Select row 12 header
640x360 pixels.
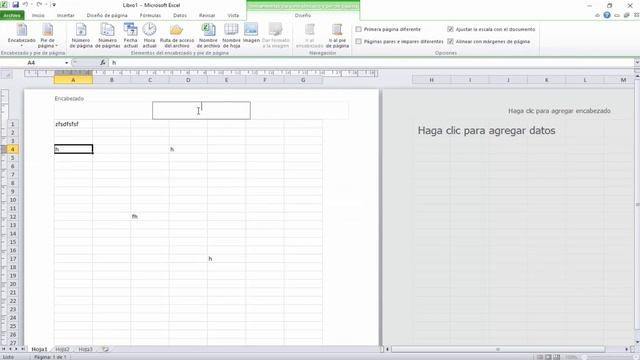[12, 217]
